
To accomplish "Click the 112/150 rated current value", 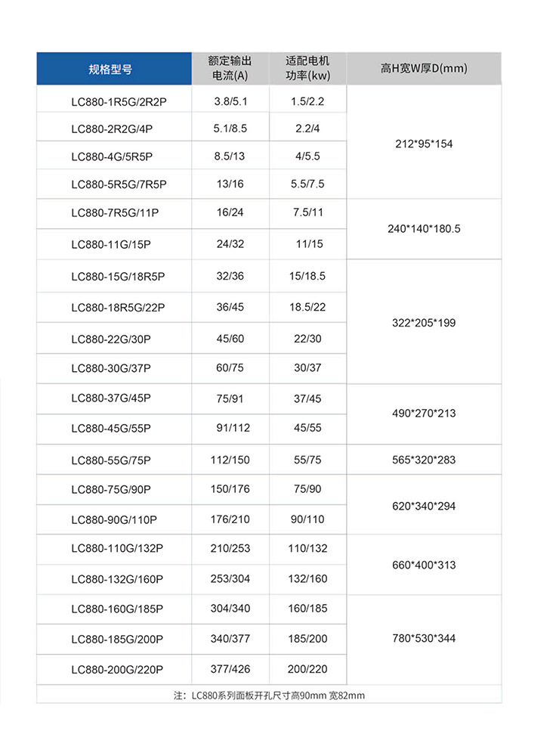I will coord(230,460).
